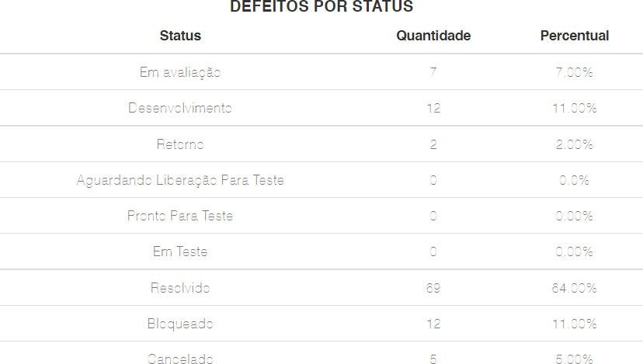This screenshot has height=364, width=643.
Task: Select the quantity 2 in Retorno row
Action: coord(433,144)
